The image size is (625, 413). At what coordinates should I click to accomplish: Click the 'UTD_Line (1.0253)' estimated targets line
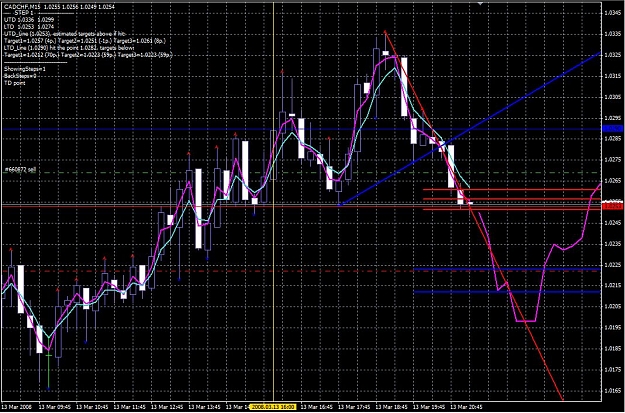[67, 34]
